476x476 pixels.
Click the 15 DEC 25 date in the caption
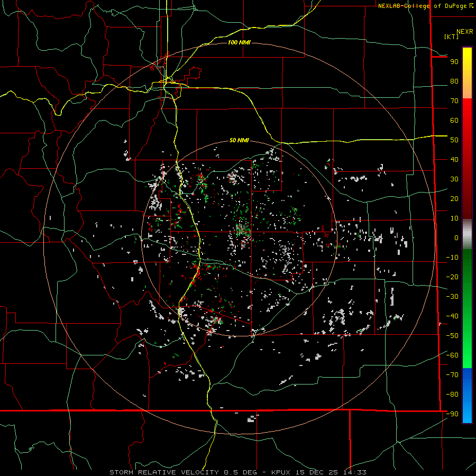click(317, 472)
